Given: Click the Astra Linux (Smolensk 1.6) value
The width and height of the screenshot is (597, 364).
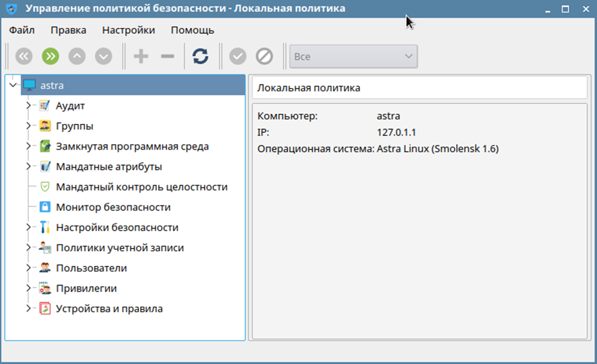Looking at the screenshot, I should [438, 149].
